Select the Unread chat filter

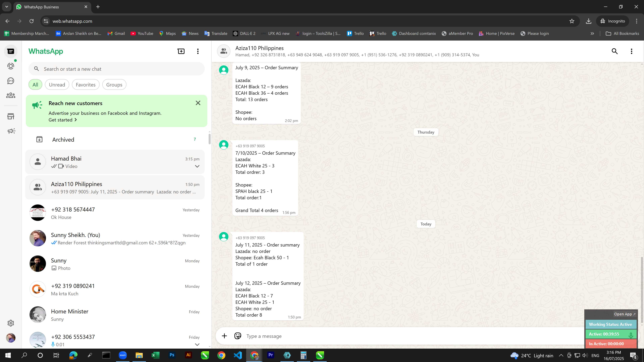[x=57, y=85]
